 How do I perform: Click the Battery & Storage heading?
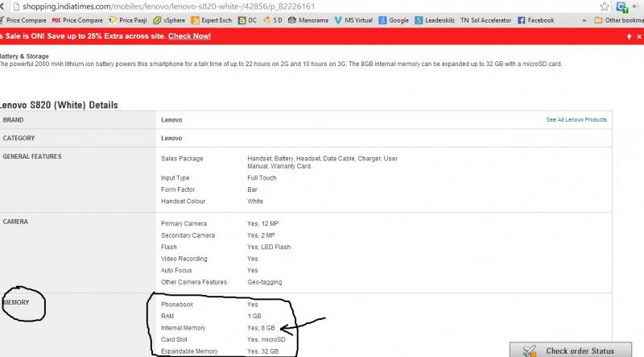coord(24,56)
